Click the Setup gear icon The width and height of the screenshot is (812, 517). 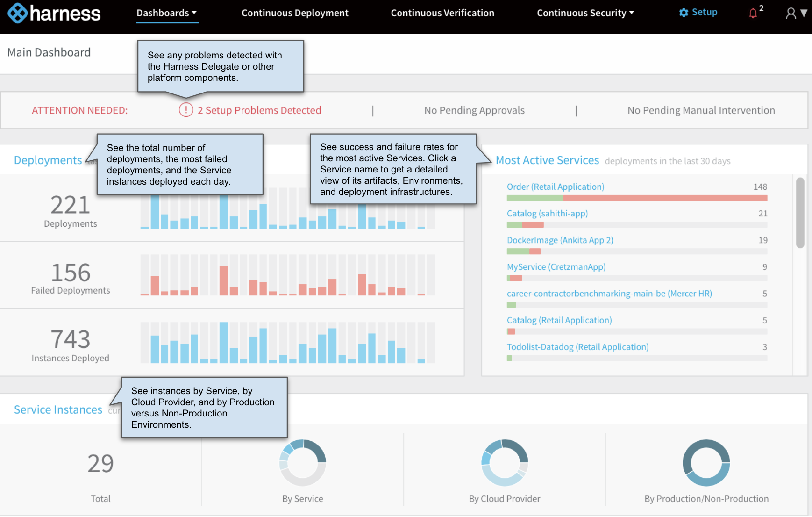point(684,13)
